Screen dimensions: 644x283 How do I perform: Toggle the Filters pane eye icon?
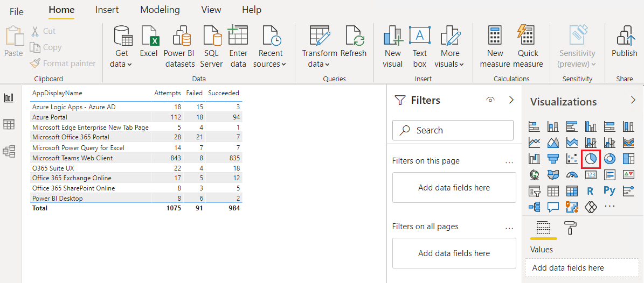(x=490, y=100)
